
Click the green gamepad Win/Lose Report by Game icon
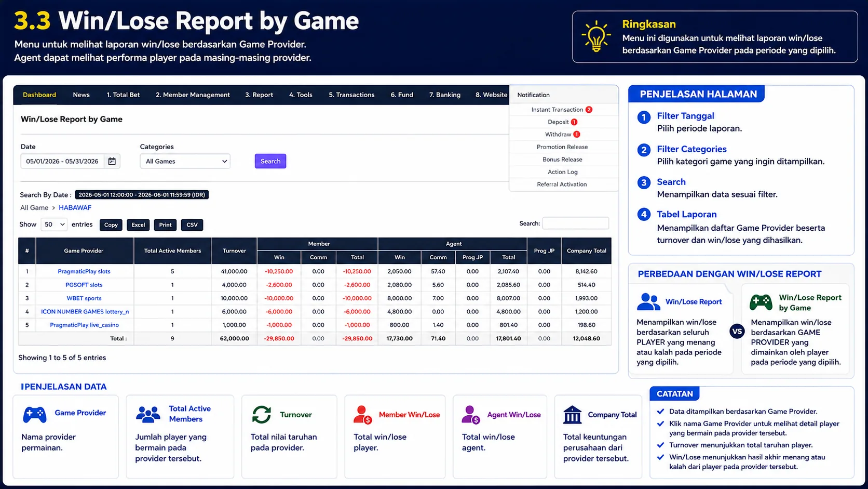coord(761,302)
